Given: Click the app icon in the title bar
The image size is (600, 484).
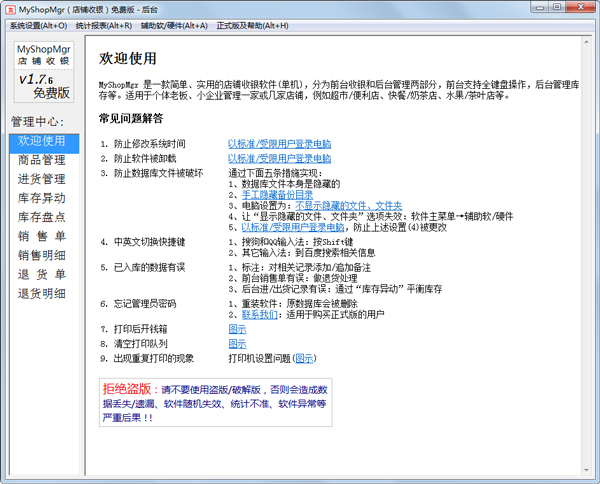Looking at the screenshot, I should [x=10, y=10].
